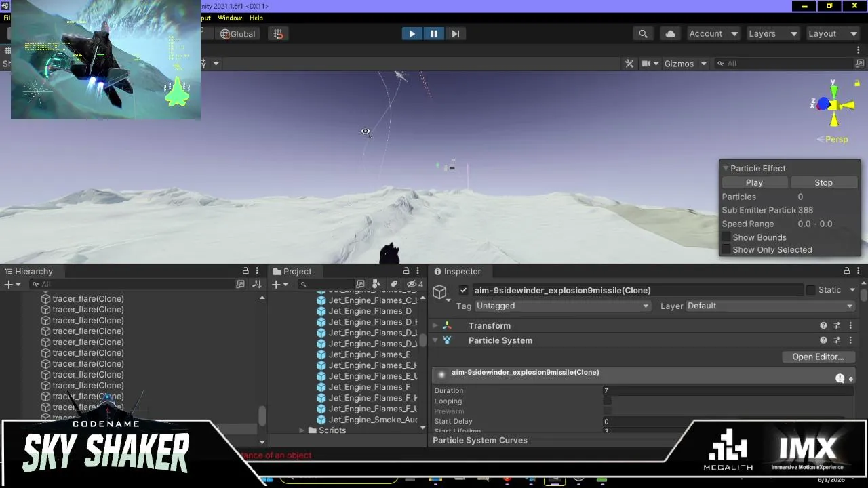This screenshot has width=868, height=488.
Task: Focus the Project search field
Action: 325,285
